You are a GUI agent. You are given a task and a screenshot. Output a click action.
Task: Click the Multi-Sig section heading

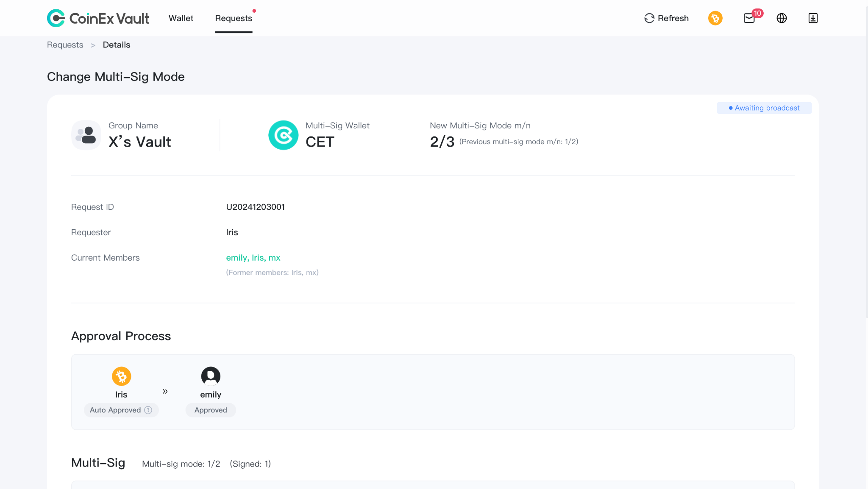coord(98,463)
